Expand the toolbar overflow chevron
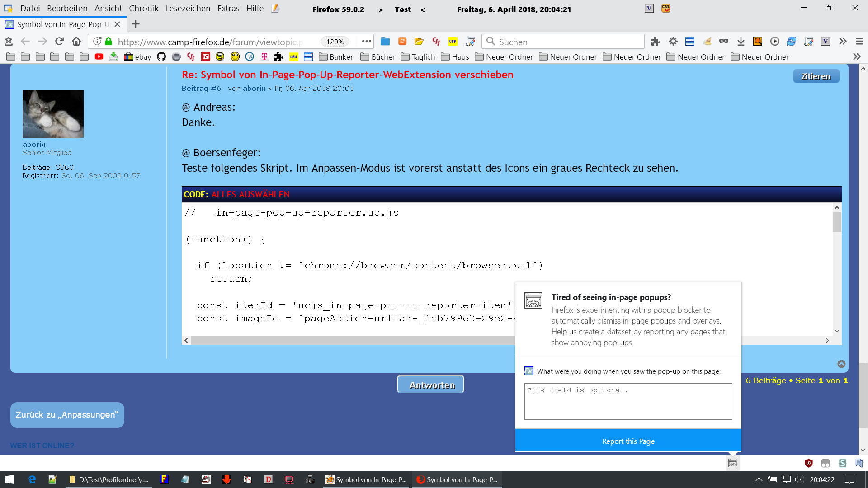The height and width of the screenshot is (488, 868). click(843, 42)
